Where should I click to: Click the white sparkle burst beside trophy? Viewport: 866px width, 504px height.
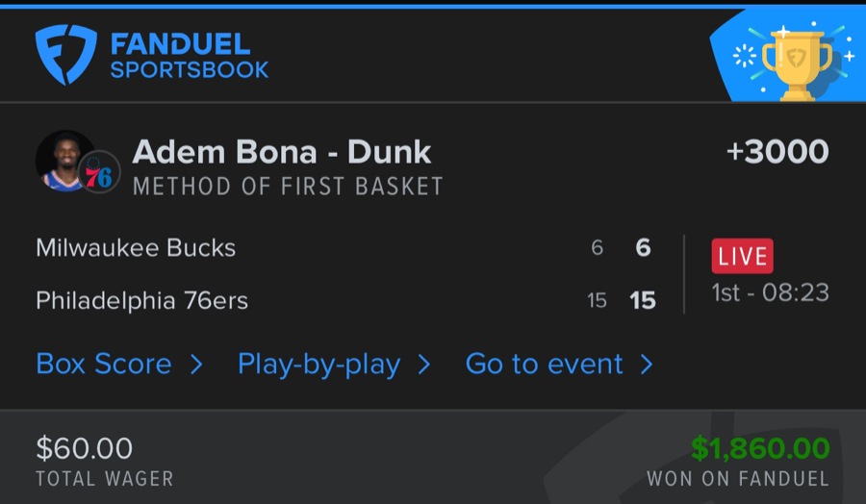[745, 56]
